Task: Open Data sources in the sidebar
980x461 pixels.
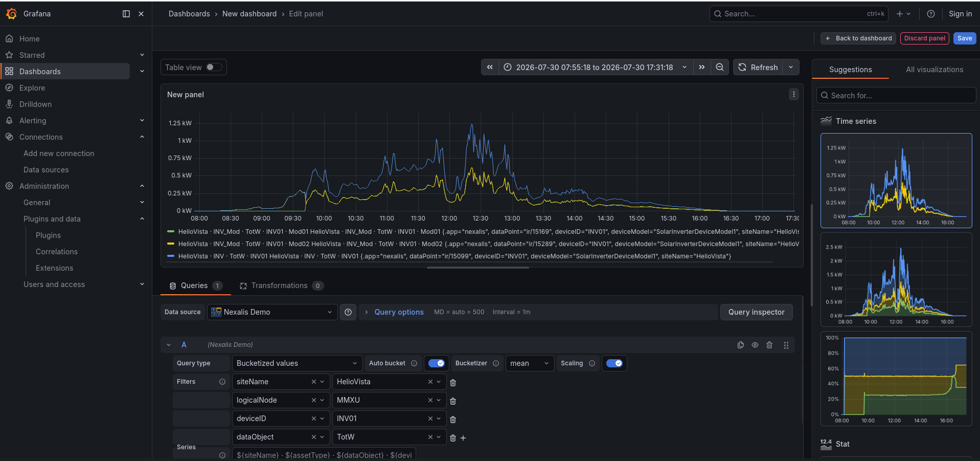Action: coord(46,169)
